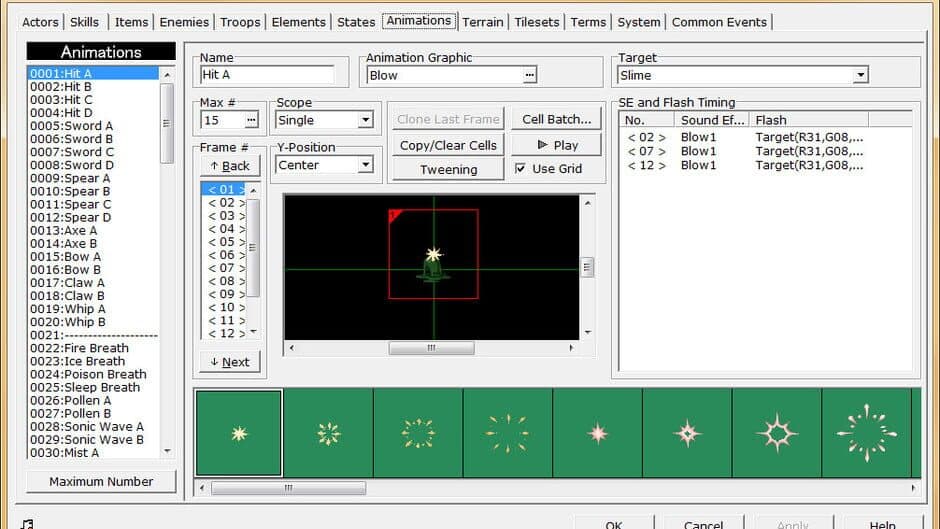The width and height of the screenshot is (940, 529).
Task: Click the ellipsis button beside Animation Graphic
Action: [x=529, y=75]
